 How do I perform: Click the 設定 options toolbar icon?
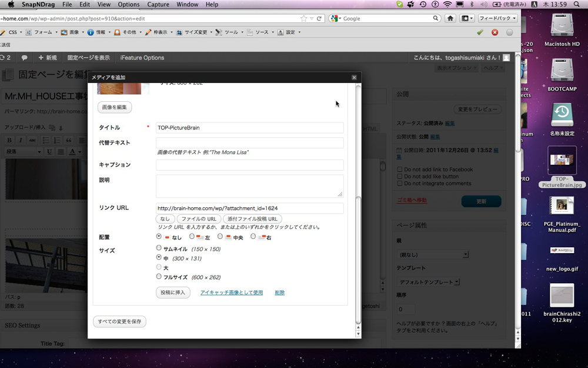tap(280, 32)
